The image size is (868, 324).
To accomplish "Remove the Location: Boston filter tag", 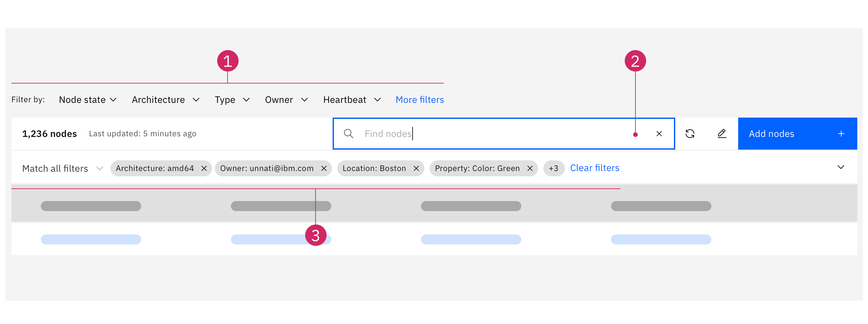I will (x=416, y=168).
